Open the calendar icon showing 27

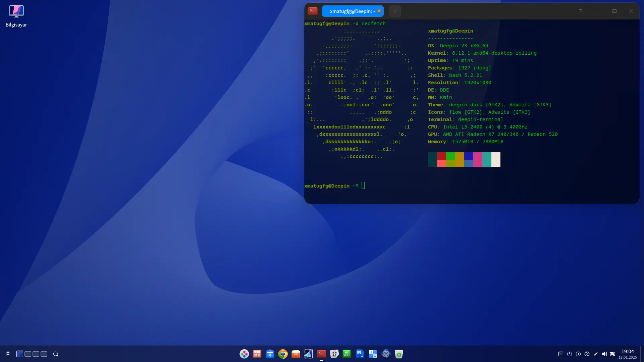pos(334,354)
